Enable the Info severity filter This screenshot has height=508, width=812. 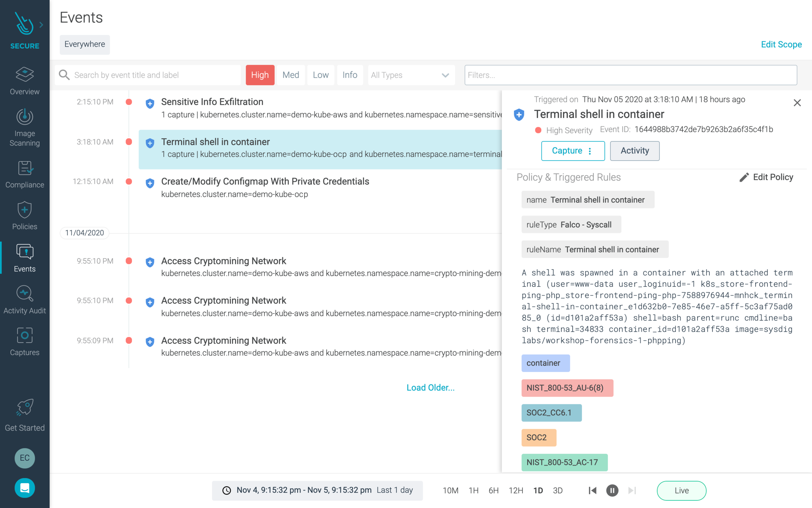pos(350,75)
